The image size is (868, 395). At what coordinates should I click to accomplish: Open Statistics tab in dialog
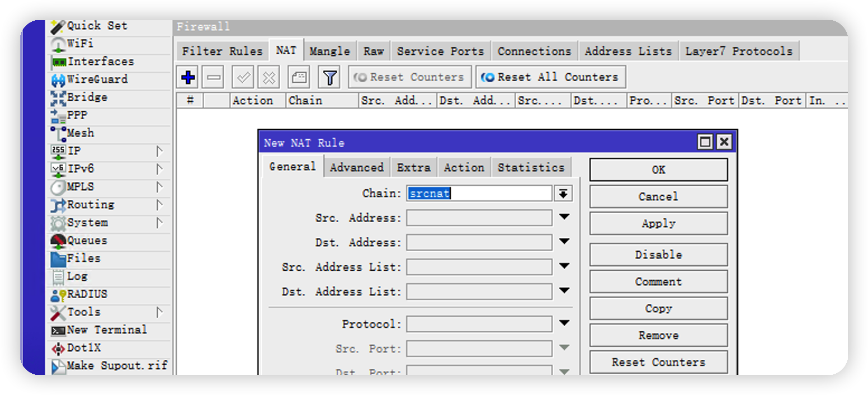coord(531,167)
